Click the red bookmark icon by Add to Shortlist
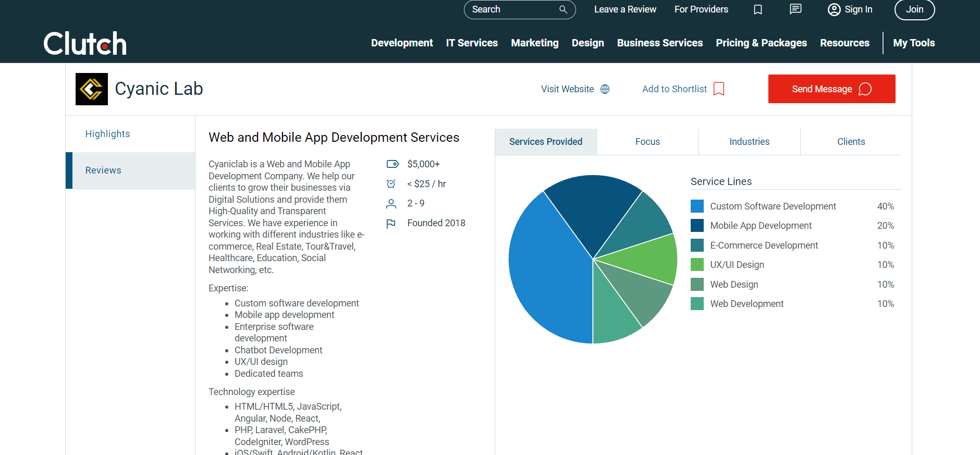This screenshot has width=980, height=455. tap(719, 89)
